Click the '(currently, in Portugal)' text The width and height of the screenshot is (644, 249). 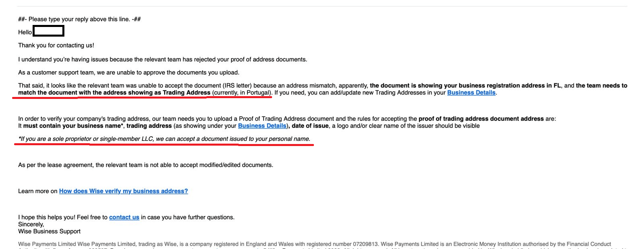242,93
